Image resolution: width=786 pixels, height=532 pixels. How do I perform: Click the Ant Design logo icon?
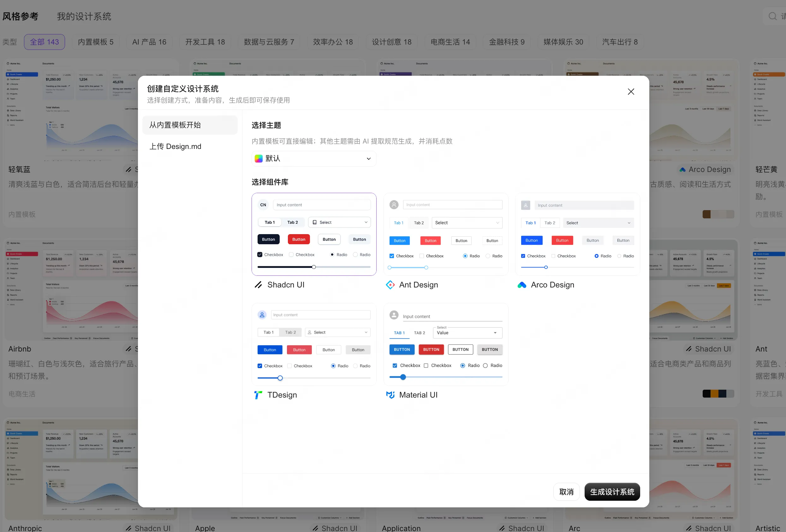point(390,285)
